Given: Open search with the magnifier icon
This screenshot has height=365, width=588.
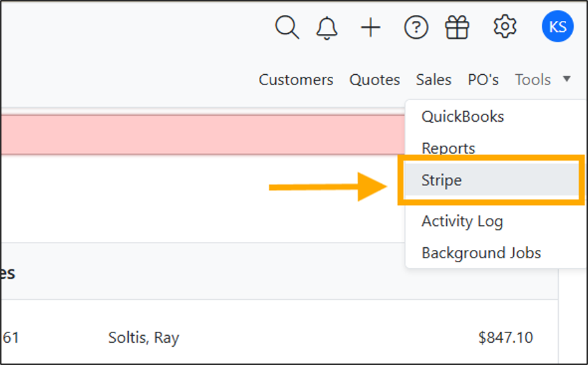Looking at the screenshot, I should (x=287, y=27).
